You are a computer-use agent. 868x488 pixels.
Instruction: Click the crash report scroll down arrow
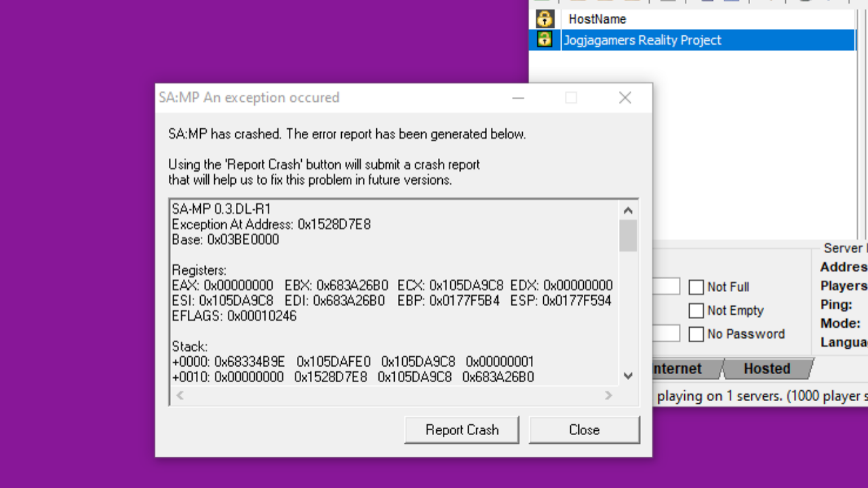628,376
